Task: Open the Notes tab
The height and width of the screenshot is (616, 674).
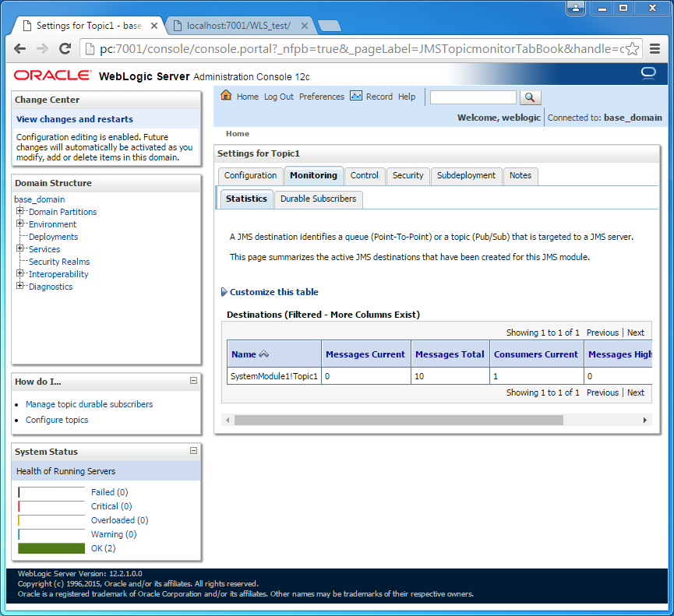Action: click(520, 176)
